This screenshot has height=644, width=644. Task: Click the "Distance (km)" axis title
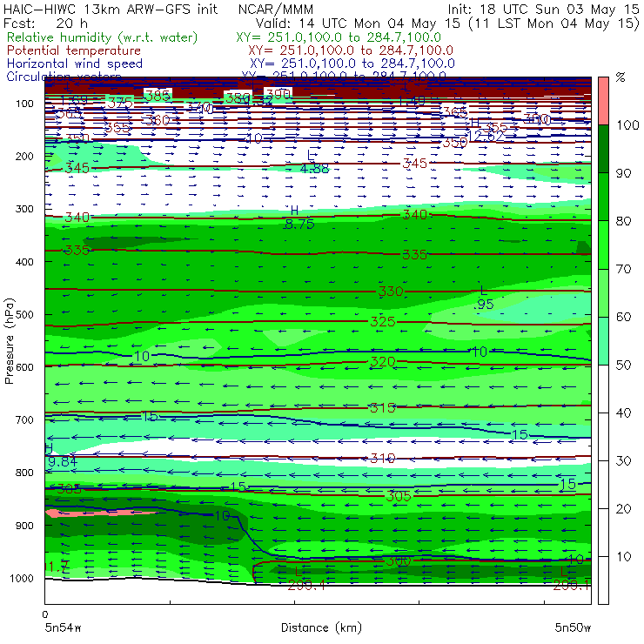[x=321, y=627]
